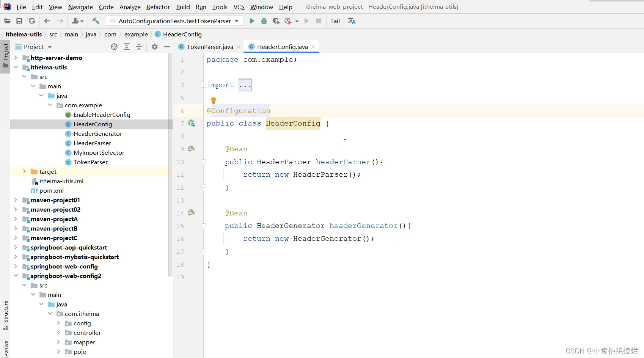Viewport: 644px width, 358px height.
Task: Collapse the springboot-web-config2 module
Action: [x=16, y=276]
